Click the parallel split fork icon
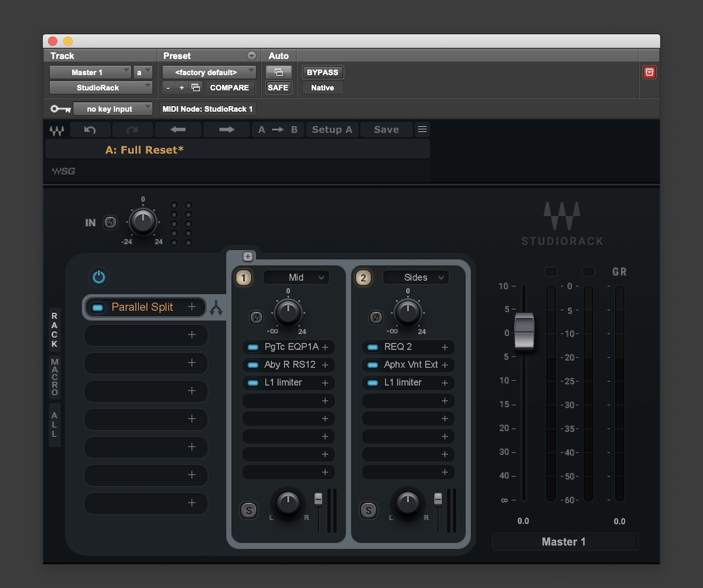The image size is (703, 588). click(x=216, y=308)
